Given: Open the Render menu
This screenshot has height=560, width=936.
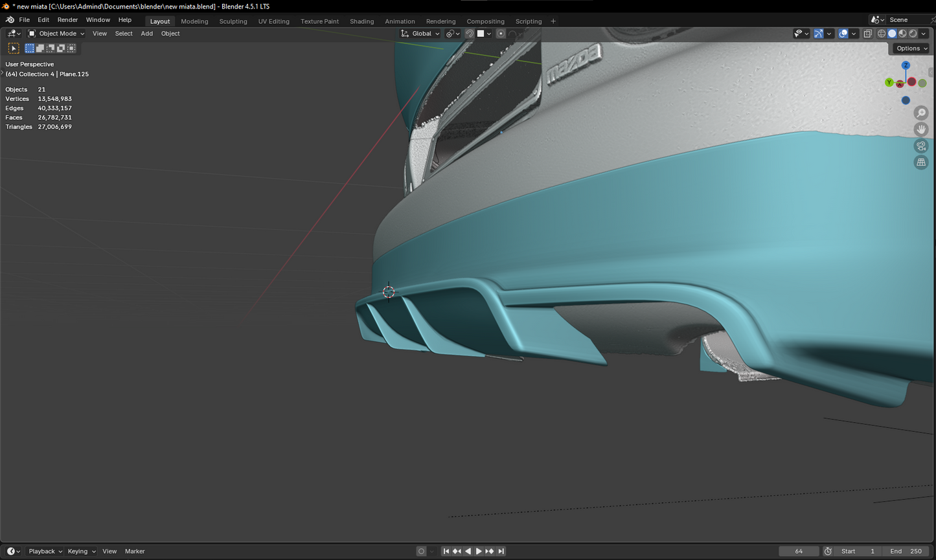Looking at the screenshot, I should pos(67,20).
